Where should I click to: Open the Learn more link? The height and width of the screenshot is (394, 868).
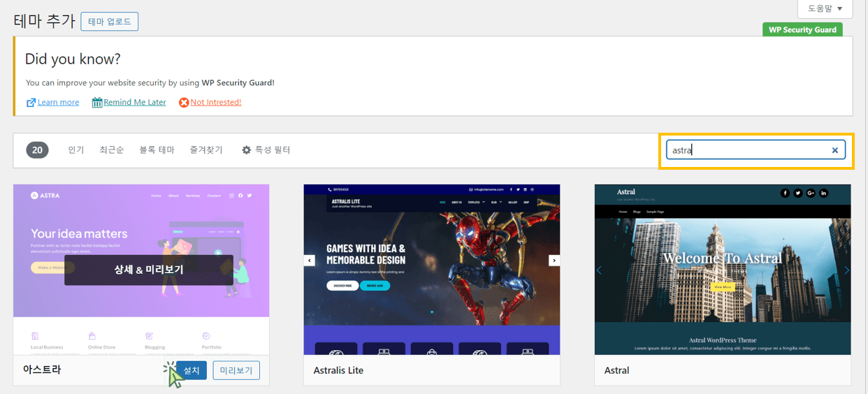[58, 102]
